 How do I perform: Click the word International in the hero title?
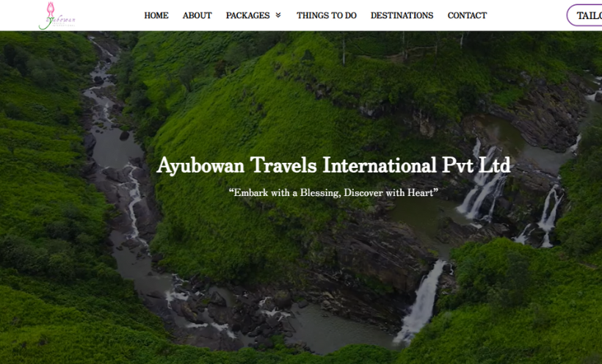coord(380,166)
